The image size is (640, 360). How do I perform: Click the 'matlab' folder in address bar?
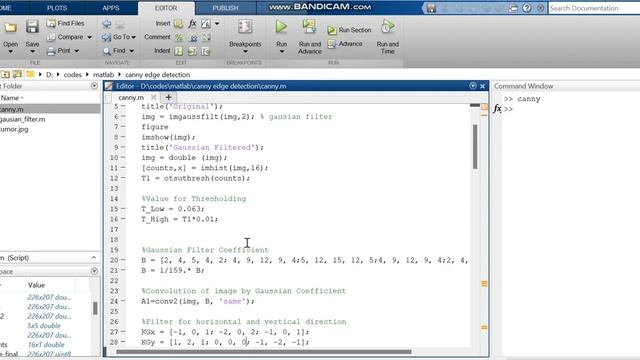coord(103,75)
